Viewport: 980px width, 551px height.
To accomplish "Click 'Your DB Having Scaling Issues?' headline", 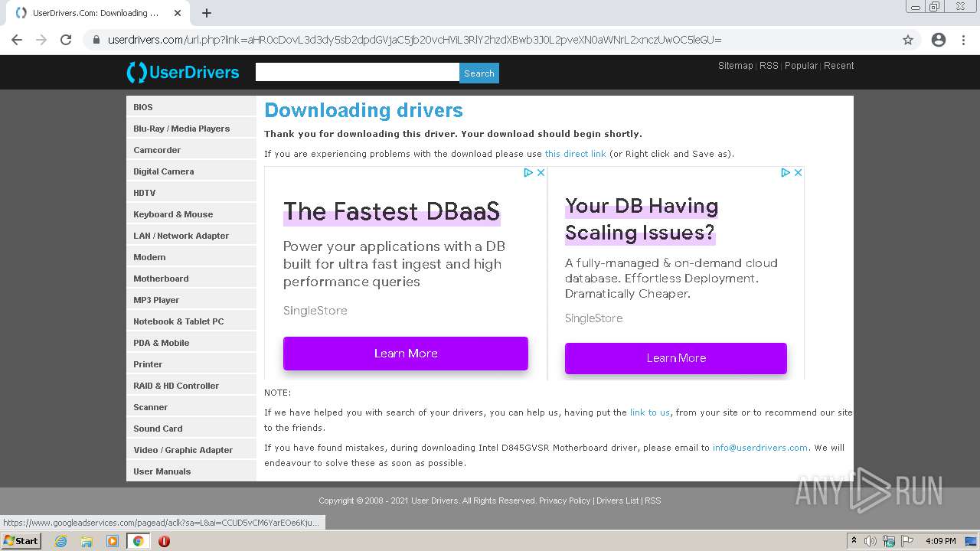I will tap(642, 220).
